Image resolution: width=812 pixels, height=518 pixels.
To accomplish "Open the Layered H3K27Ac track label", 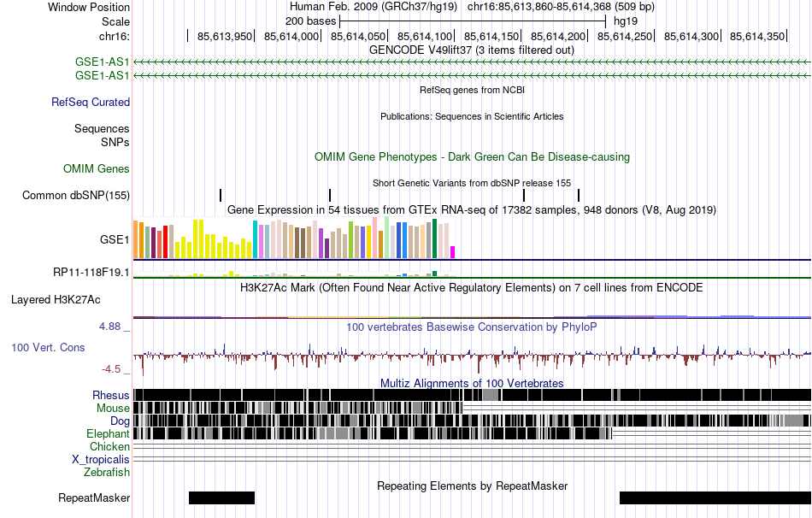I will (x=56, y=300).
